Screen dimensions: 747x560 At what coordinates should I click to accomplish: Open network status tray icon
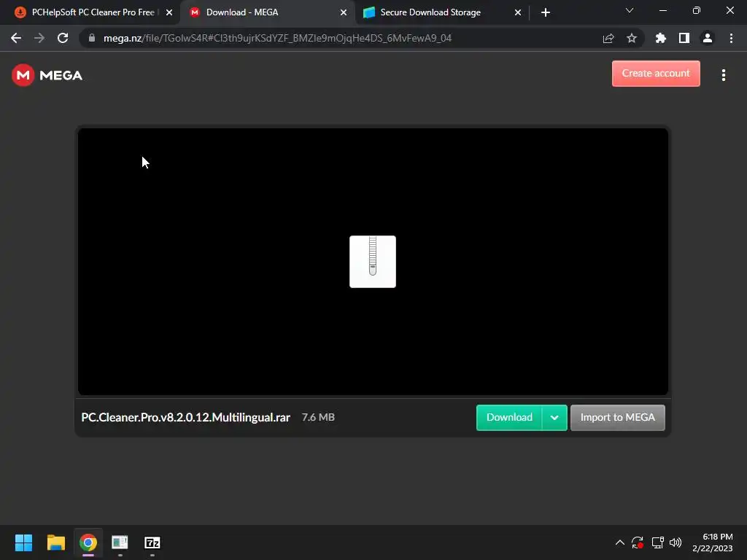(657, 542)
